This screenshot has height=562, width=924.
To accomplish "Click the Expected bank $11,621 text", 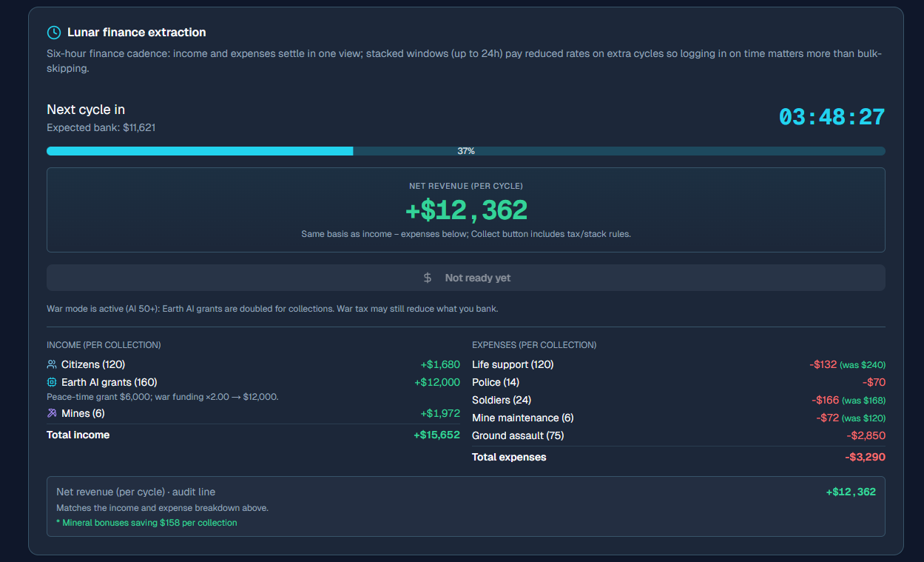I will (x=101, y=127).
